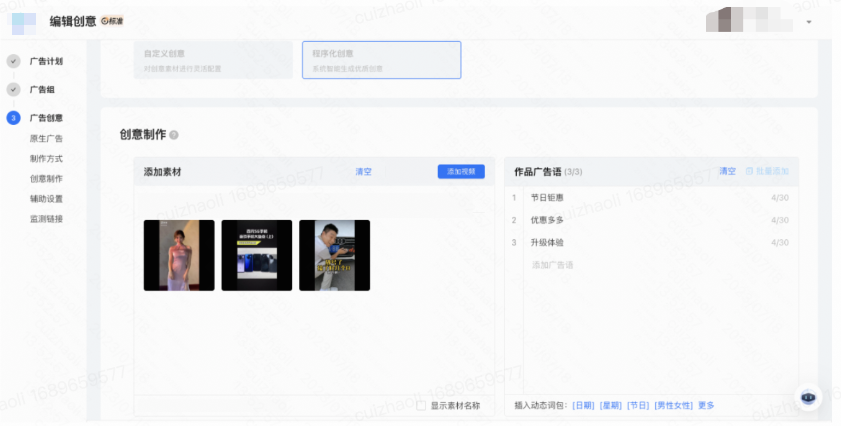The image size is (841, 426).
Task: Click the help icon next to 创意制作
Action: tap(174, 135)
